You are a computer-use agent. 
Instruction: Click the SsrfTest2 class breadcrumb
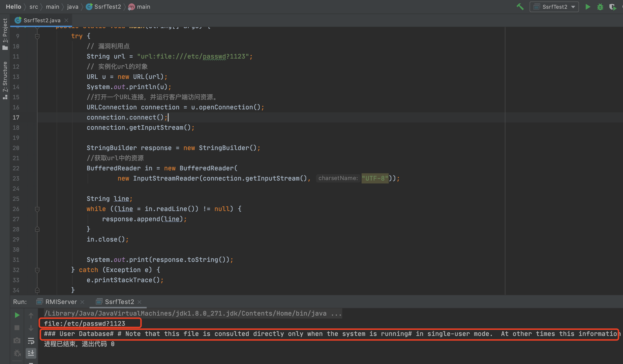(x=104, y=7)
